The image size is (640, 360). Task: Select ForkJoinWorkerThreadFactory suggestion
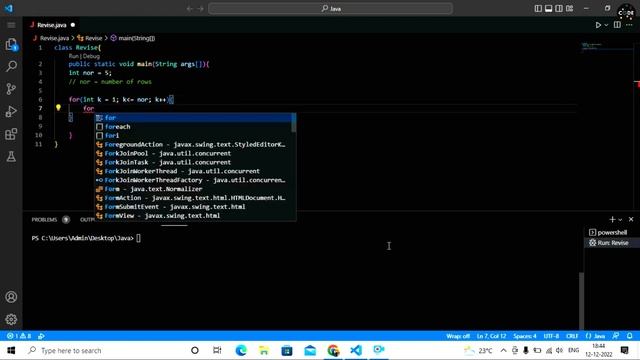tap(193, 180)
